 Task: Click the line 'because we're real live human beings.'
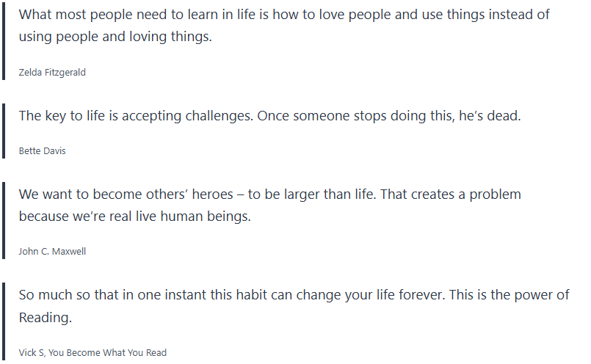pos(135,216)
